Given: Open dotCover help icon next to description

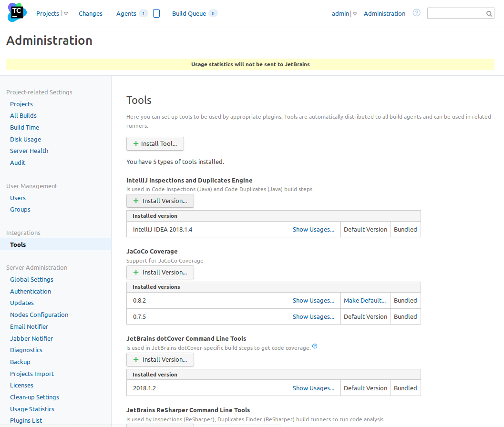Looking at the screenshot, I should point(315,346).
